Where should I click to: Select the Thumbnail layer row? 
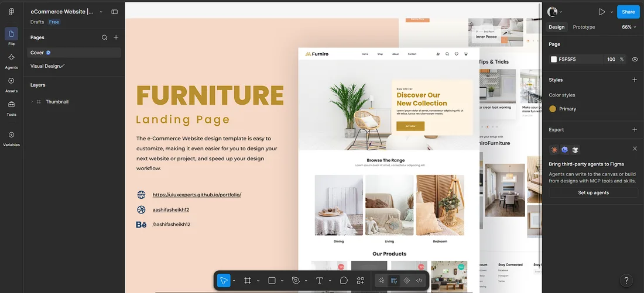coord(74,102)
